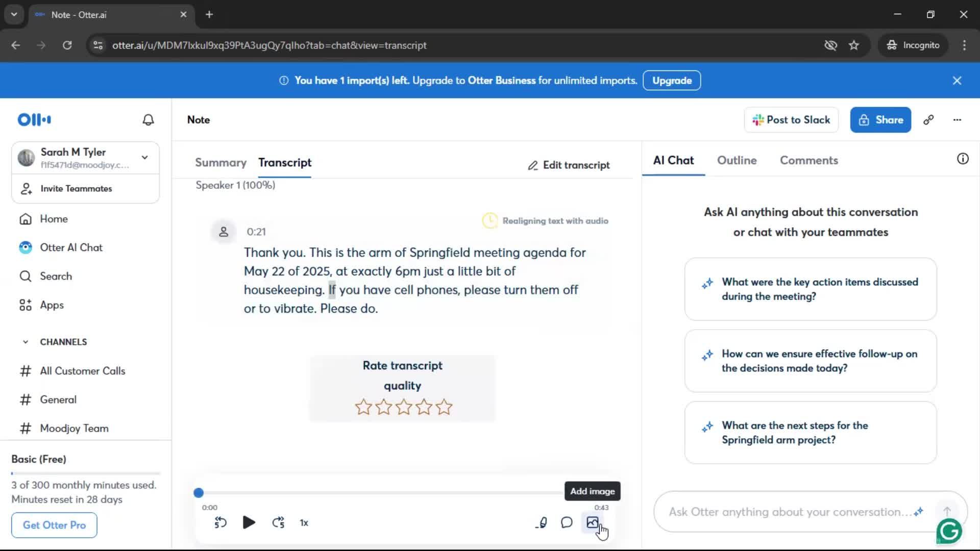Click the Invite Teammates icon
This screenshot has height=551, width=980.
[26, 189]
